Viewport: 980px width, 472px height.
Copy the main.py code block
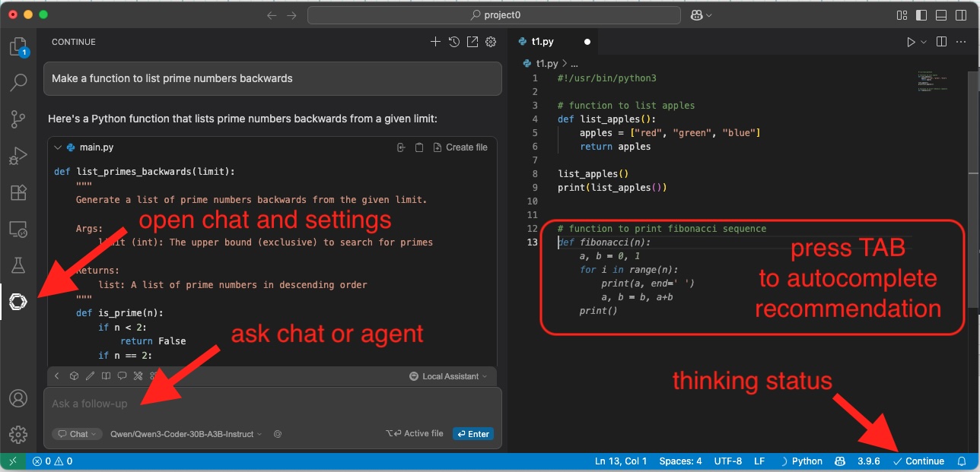coord(418,147)
